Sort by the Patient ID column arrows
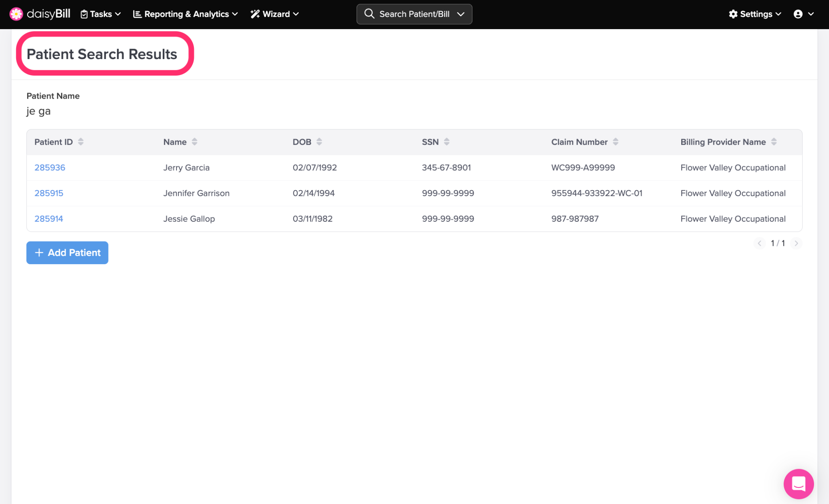Image resolution: width=829 pixels, height=504 pixels. (81, 142)
